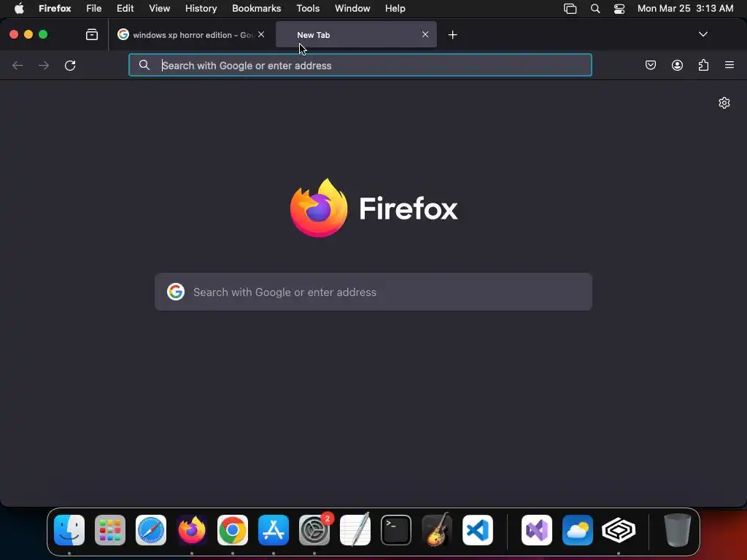Open the layered hexagon app in the Dock
The image size is (747, 560).
619,530
